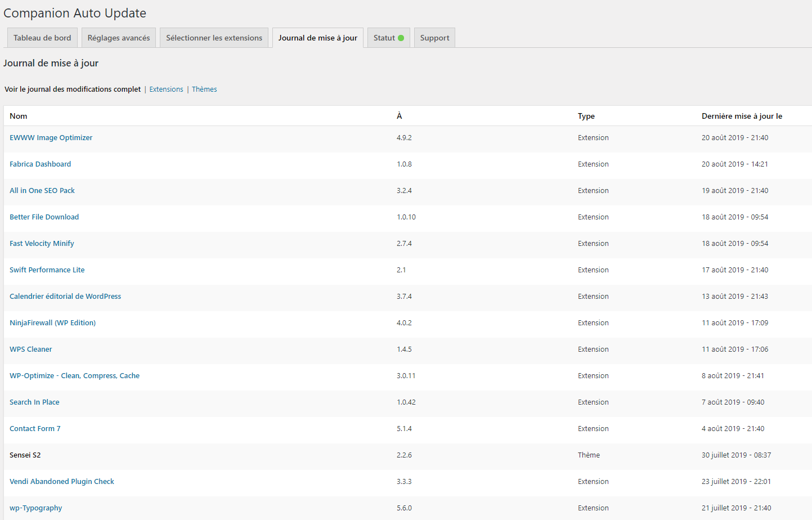Screen dimensions: 812x520
Task: Open Fabrica Dashboard plugin link
Action: click(x=40, y=164)
